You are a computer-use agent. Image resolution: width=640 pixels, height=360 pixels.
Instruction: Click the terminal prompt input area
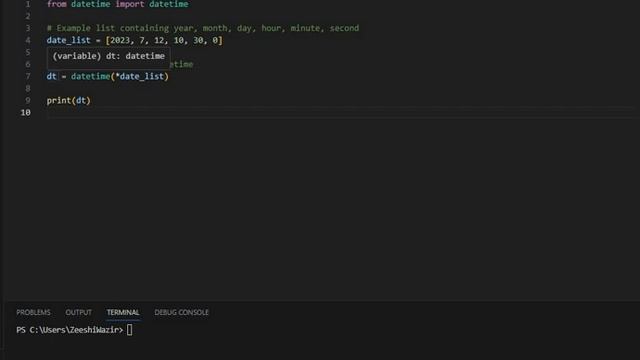(129, 330)
